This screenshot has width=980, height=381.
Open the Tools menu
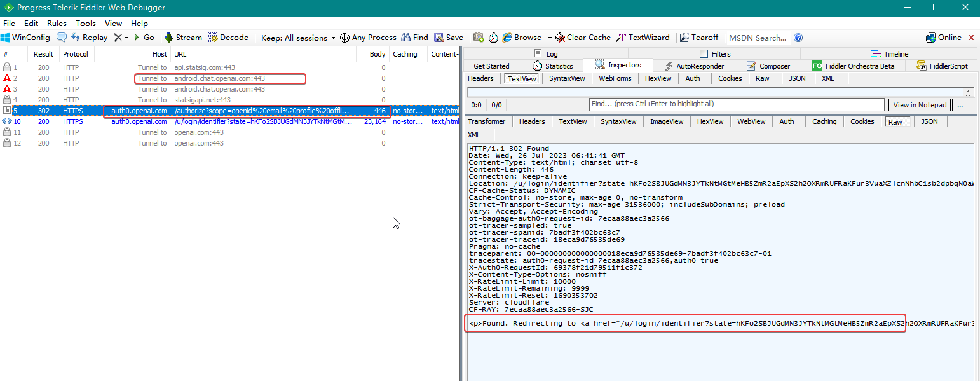click(86, 24)
